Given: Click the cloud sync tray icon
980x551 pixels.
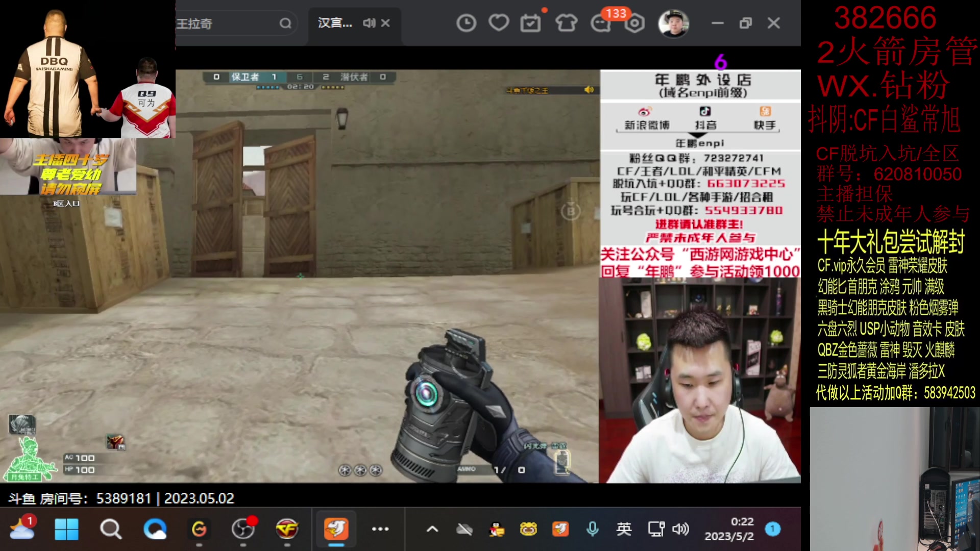Looking at the screenshot, I should pyautogui.click(x=464, y=530).
